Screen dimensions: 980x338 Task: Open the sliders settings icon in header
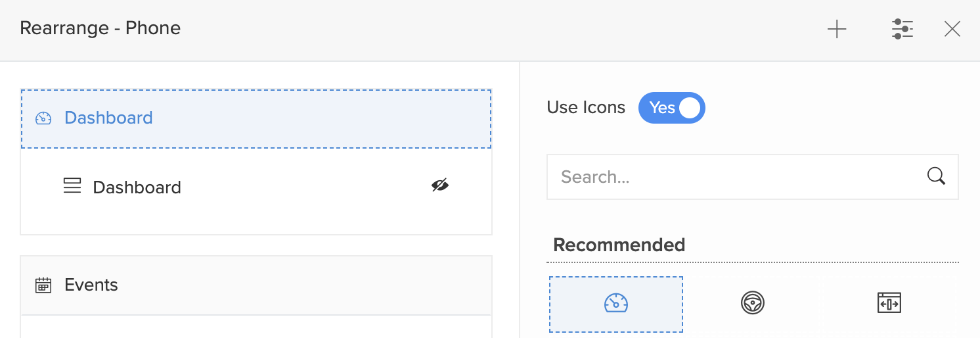click(902, 29)
